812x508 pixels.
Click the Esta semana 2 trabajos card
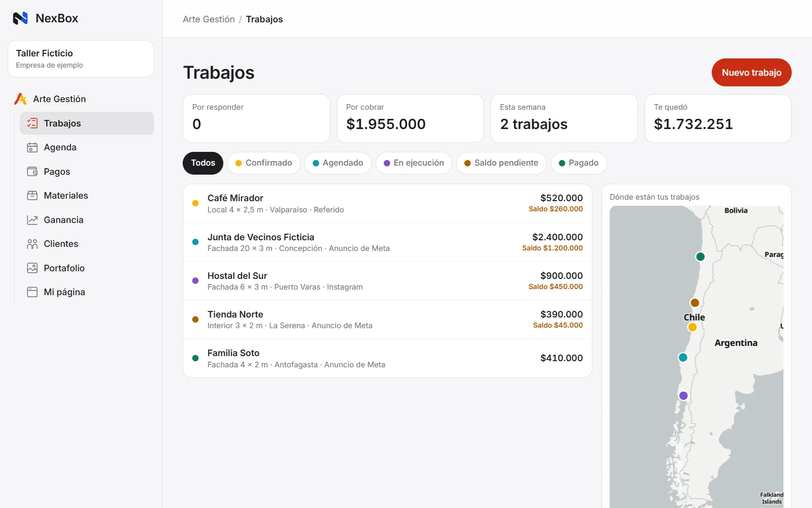(564, 118)
